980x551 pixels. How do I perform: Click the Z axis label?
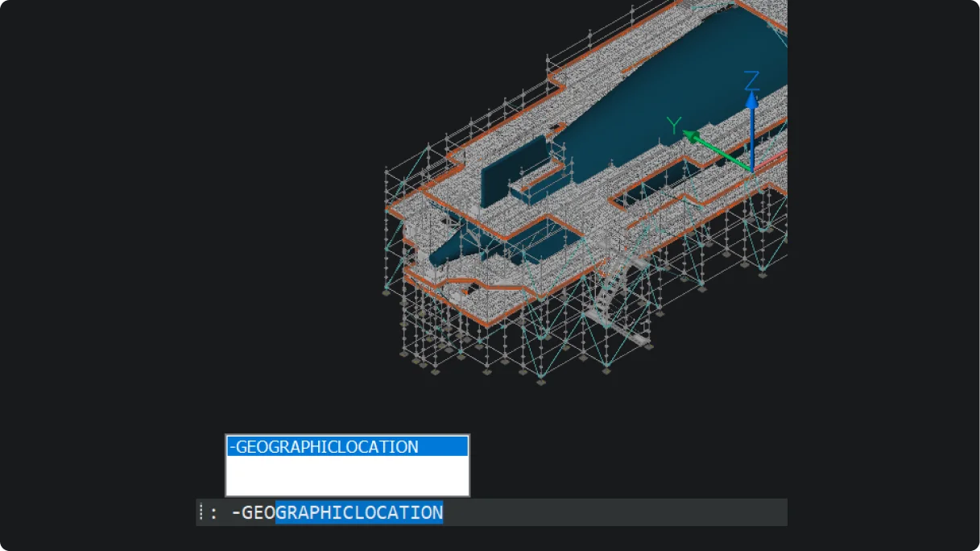click(751, 81)
